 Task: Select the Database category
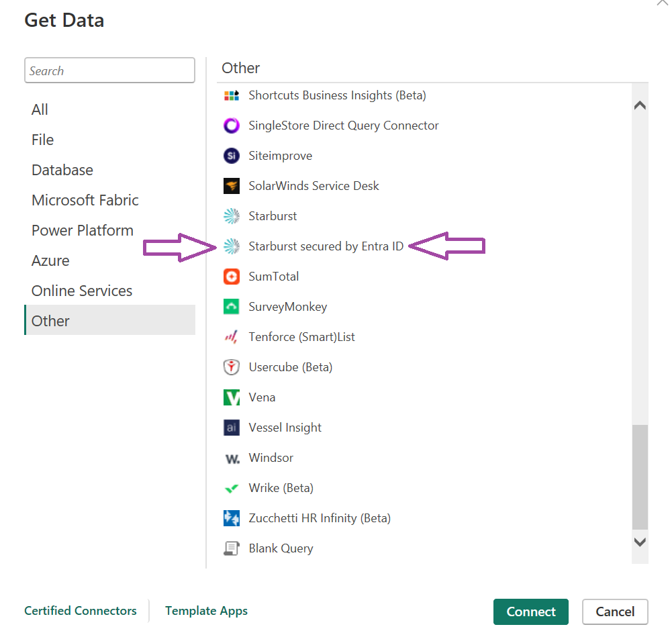tap(109, 170)
